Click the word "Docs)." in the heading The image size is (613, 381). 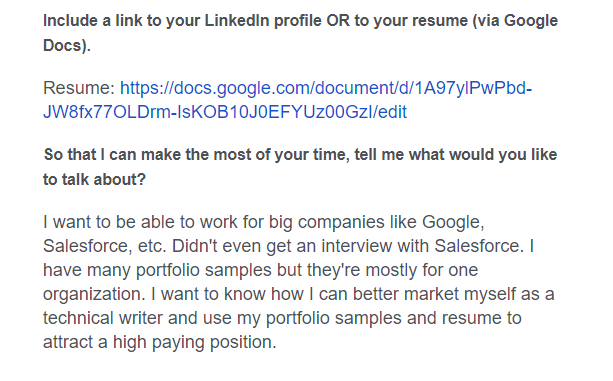click(66, 45)
